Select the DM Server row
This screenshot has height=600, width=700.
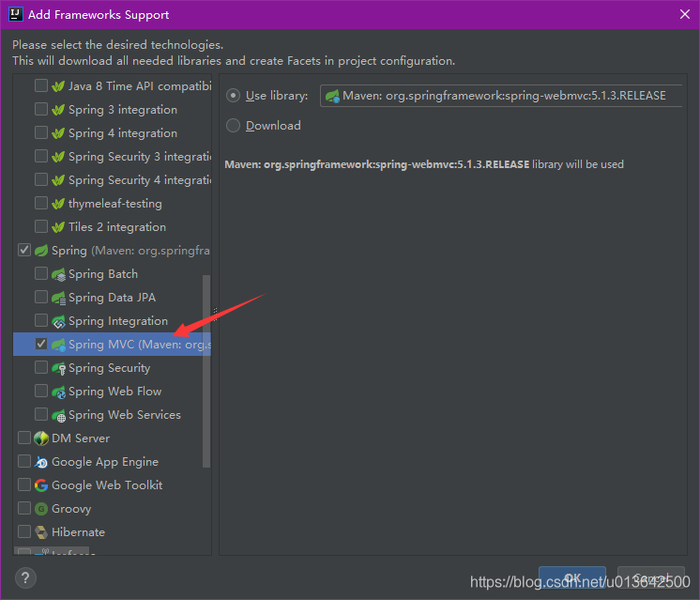(x=113, y=438)
